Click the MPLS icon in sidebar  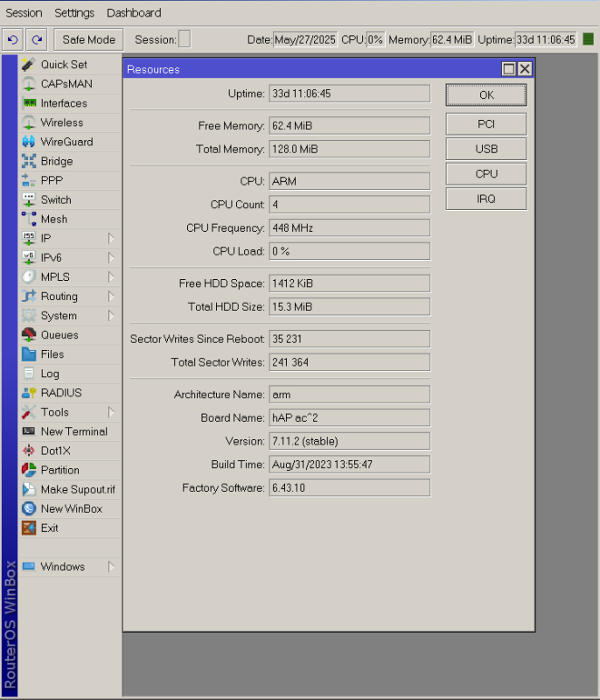[x=29, y=276]
